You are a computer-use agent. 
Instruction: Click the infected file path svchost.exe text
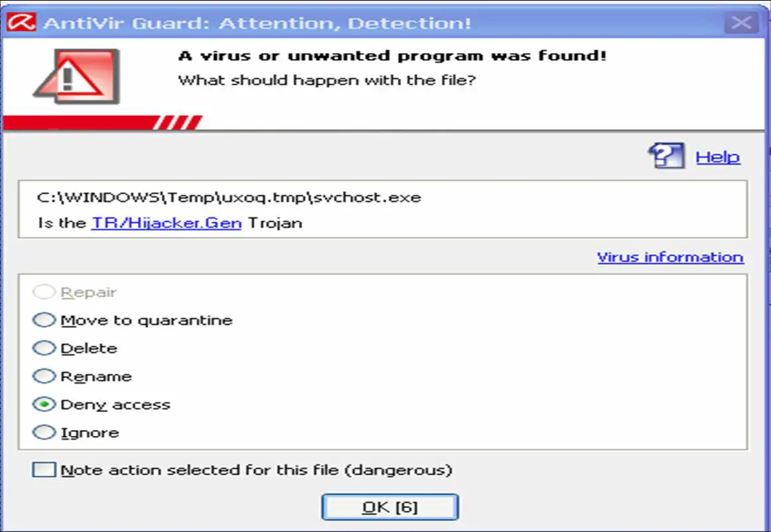[229, 197]
